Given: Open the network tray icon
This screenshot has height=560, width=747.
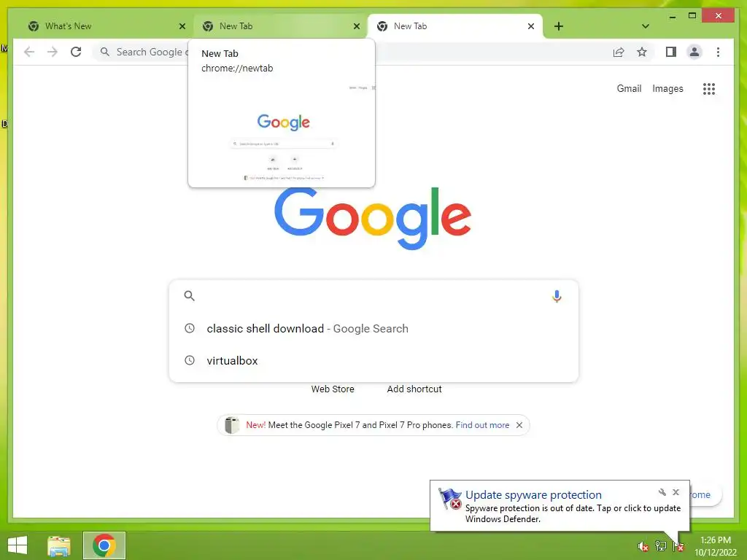Looking at the screenshot, I should 660,546.
